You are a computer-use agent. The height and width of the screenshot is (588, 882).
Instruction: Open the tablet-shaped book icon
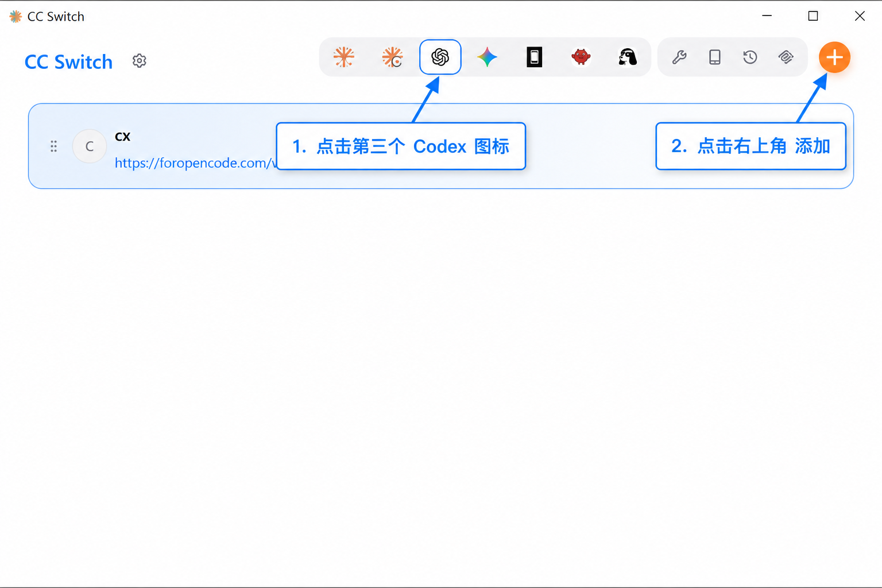[715, 57]
